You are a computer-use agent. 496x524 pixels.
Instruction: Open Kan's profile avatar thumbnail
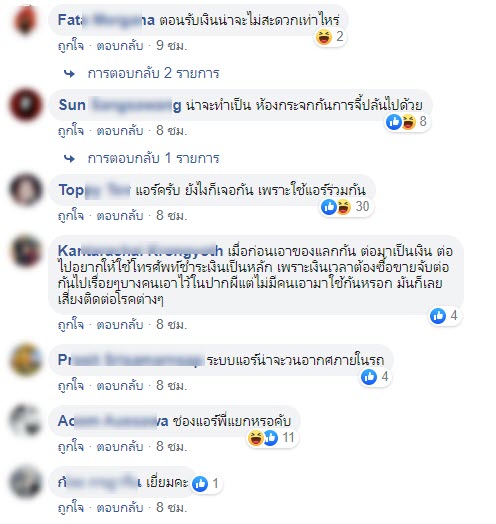26,251
